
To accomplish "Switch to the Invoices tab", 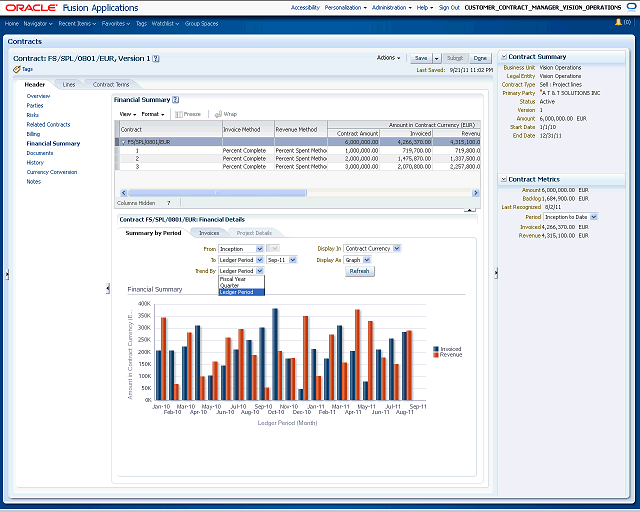I will [209, 233].
